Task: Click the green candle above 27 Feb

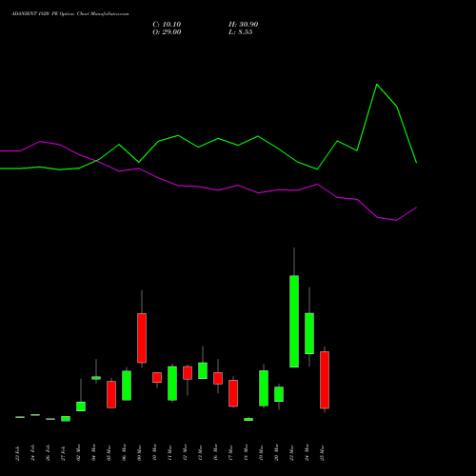Action: pyautogui.click(x=66, y=419)
